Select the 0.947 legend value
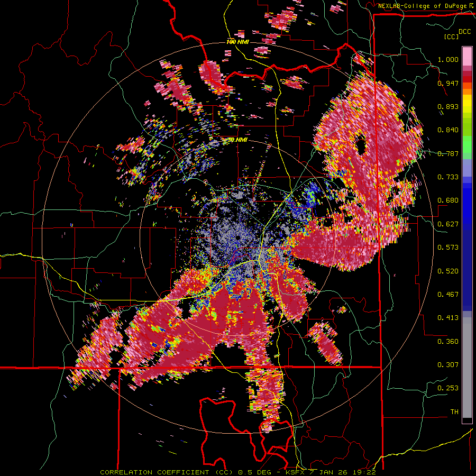Screen dimensions: 476x476 [x=448, y=83]
